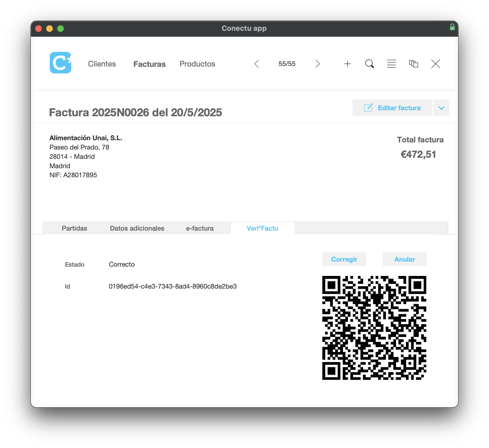The width and height of the screenshot is (489, 448).
Task: Click Id value 0196ed54-c4e3-7343-8ad4-8960c8de2be3
Action: [x=173, y=286]
